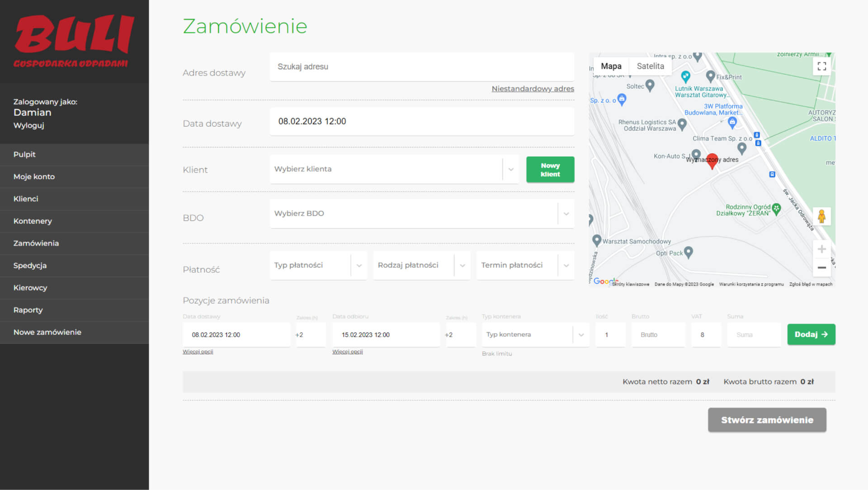Image resolution: width=868 pixels, height=490 pixels.
Task: Click Wyloguj to log out
Action: [28, 125]
